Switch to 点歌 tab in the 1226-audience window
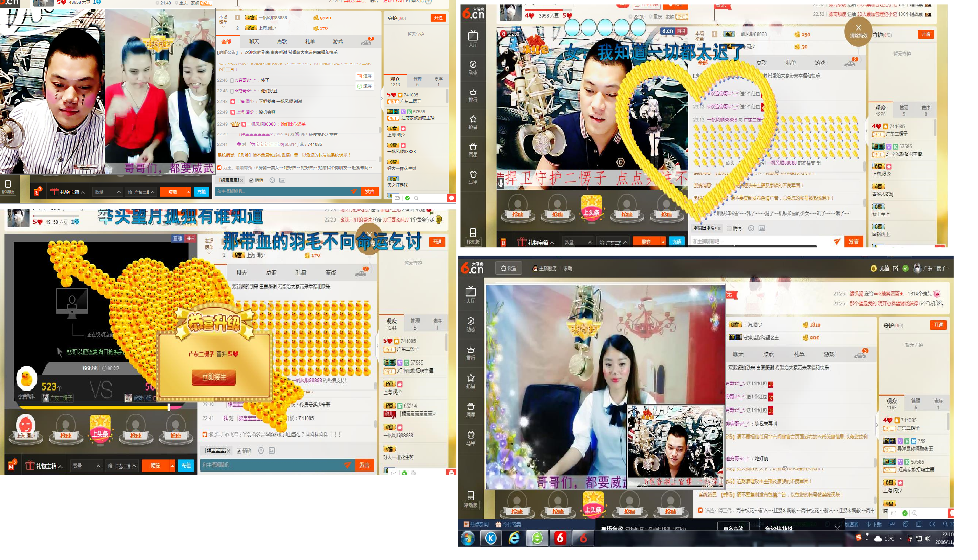978x560 pixels. pos(761,63)
